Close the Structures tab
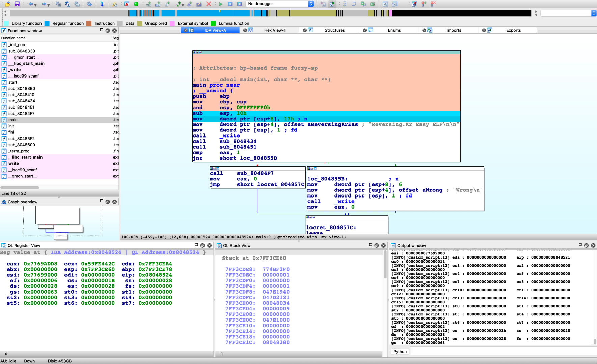The height and width of the screenshot is (364, 597). [305, 30]
